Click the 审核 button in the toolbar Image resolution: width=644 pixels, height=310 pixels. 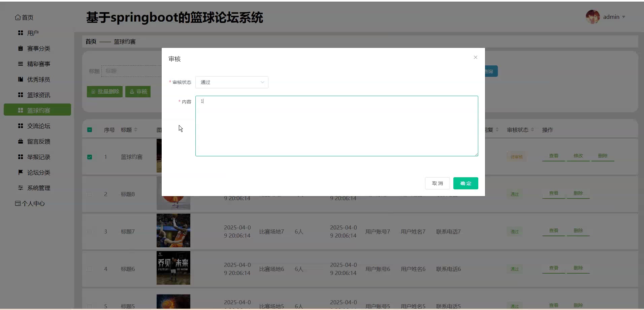138,92
